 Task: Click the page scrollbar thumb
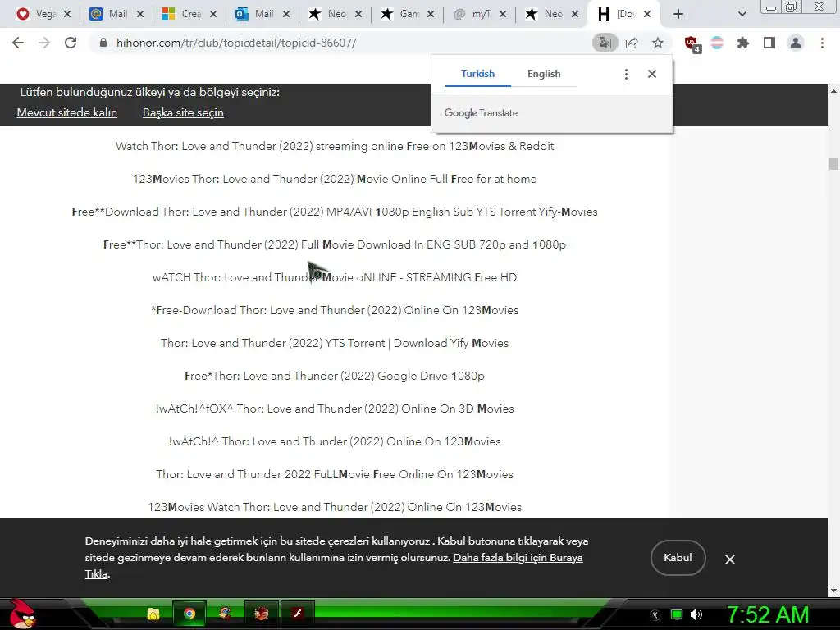click(833, 163)
